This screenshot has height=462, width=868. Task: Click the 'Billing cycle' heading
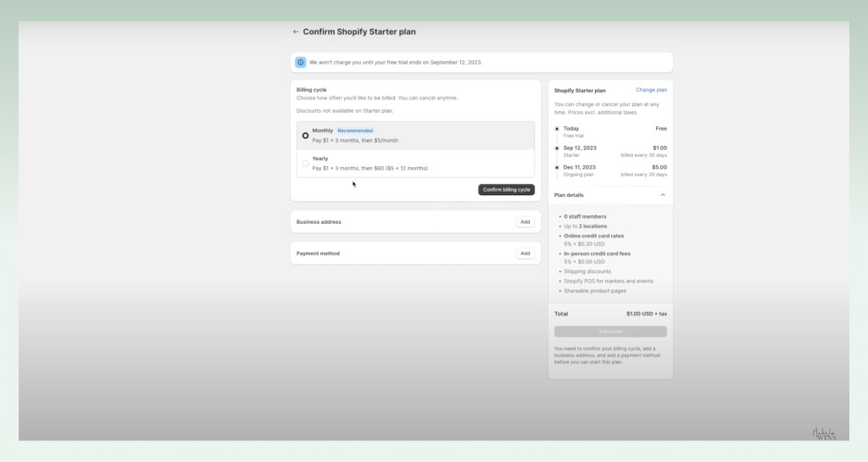[x=311, y=90]
